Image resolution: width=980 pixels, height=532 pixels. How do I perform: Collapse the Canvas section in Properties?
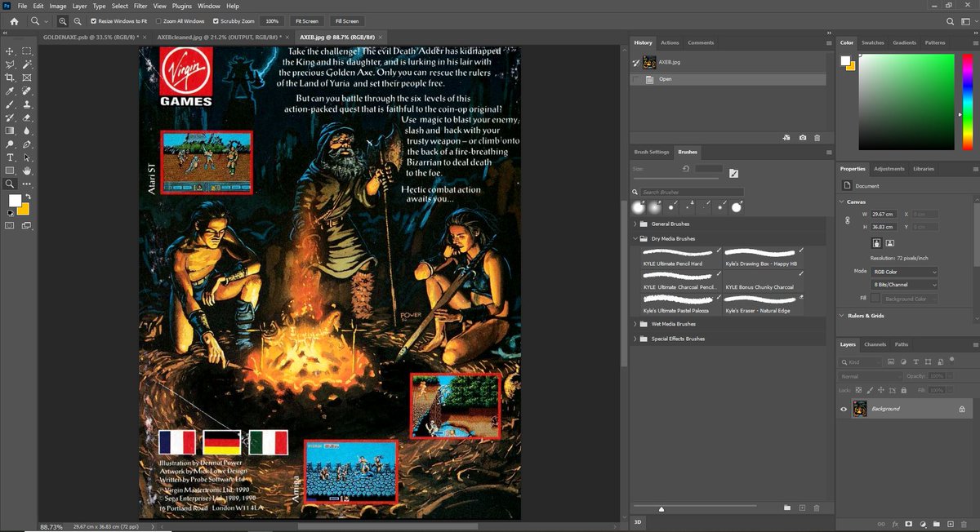(x=842, y=202)
